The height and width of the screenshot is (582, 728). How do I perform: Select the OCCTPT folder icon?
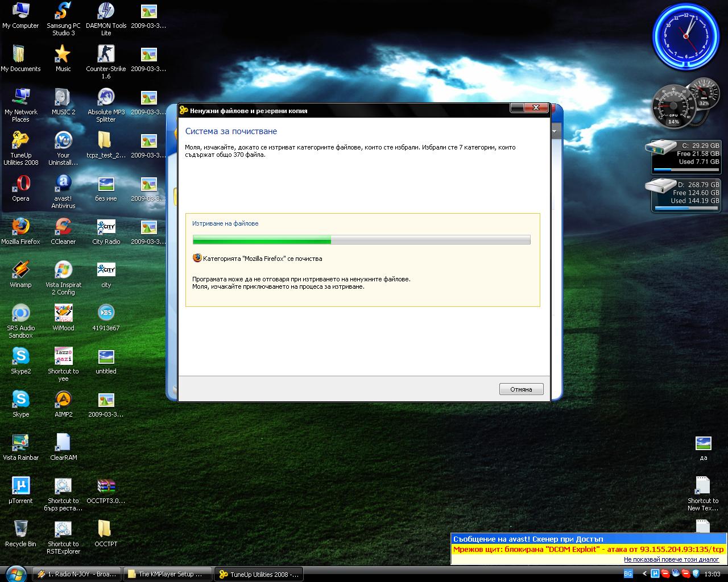tap(106, 534)
